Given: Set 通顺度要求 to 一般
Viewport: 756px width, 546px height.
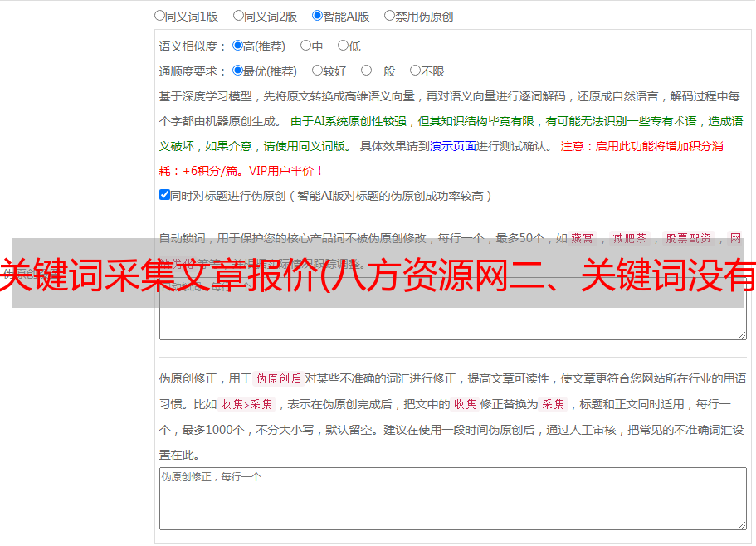Looking at the screenshot, I should 367,71.
